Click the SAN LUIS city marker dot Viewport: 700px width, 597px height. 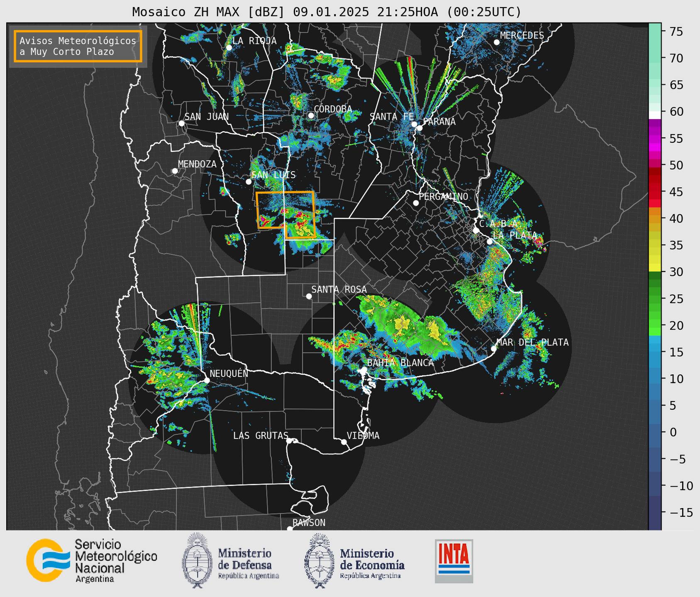[249, 182]
